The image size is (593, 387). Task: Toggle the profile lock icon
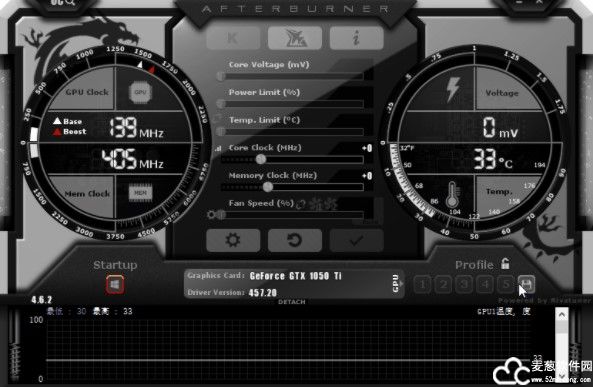[x=505, y=264]
